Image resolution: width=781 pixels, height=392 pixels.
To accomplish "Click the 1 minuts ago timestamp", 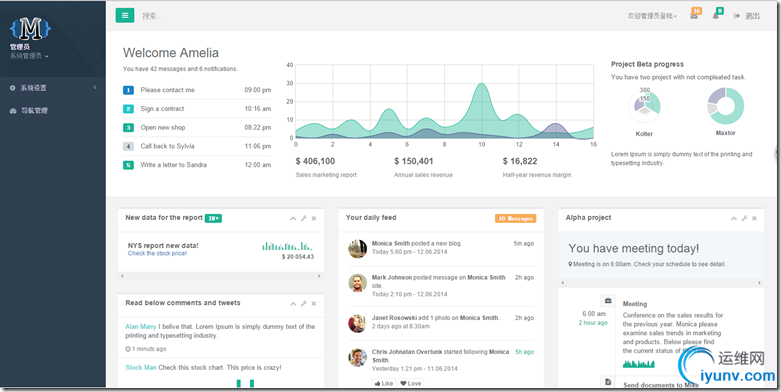I will (146, 349).
